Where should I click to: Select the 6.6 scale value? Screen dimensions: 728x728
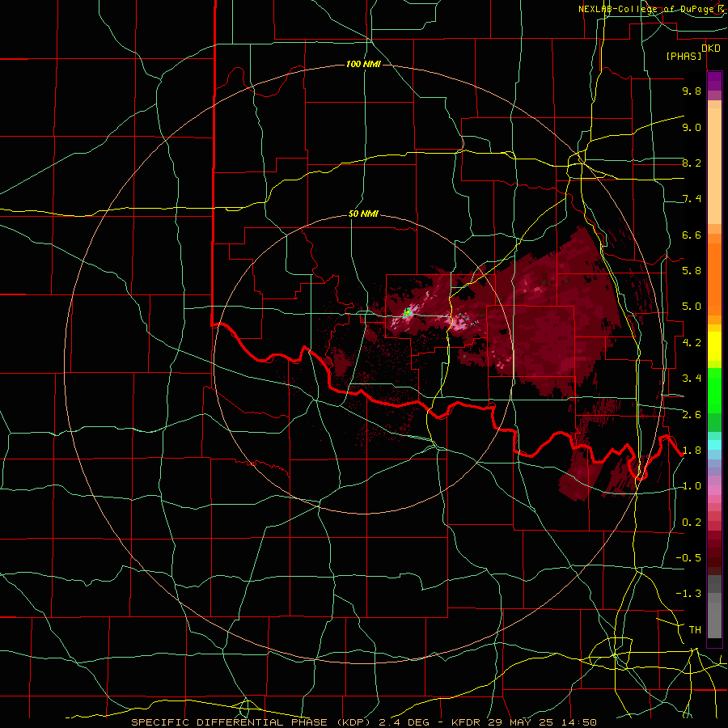(x=692, y=235)
